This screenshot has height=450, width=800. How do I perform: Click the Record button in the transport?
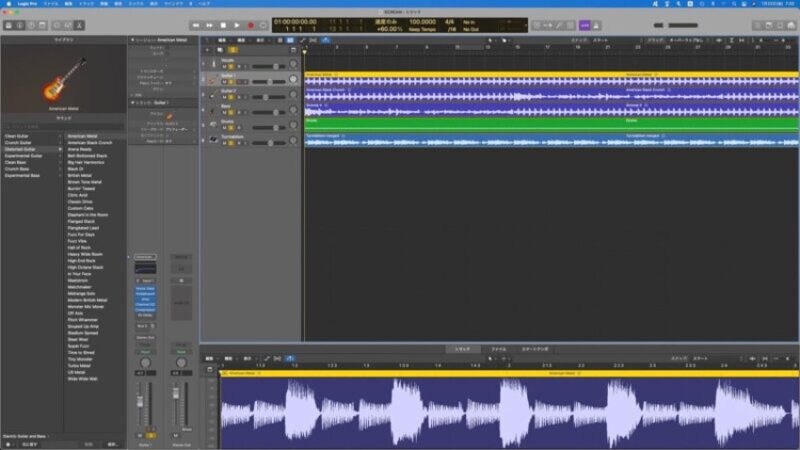[250, 24]
